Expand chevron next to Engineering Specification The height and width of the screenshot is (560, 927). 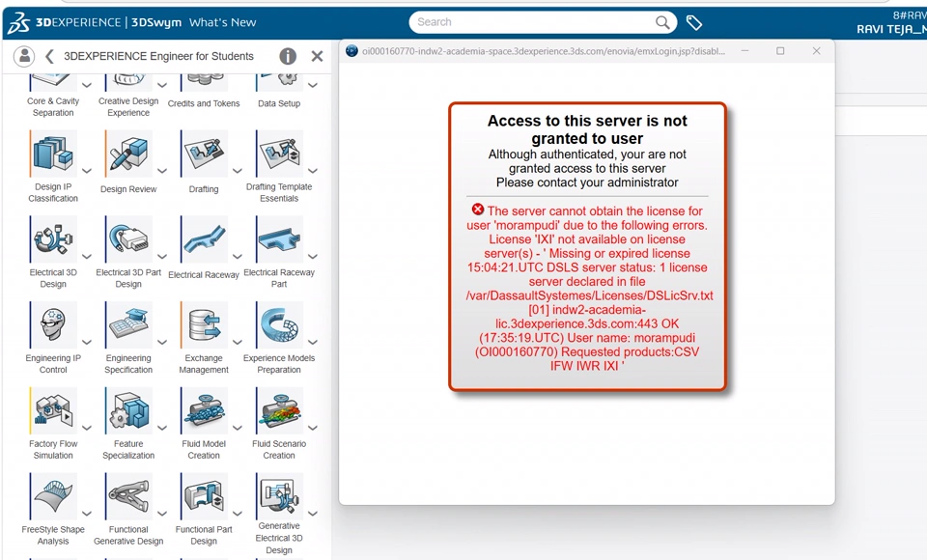click(x=162, y=343)
